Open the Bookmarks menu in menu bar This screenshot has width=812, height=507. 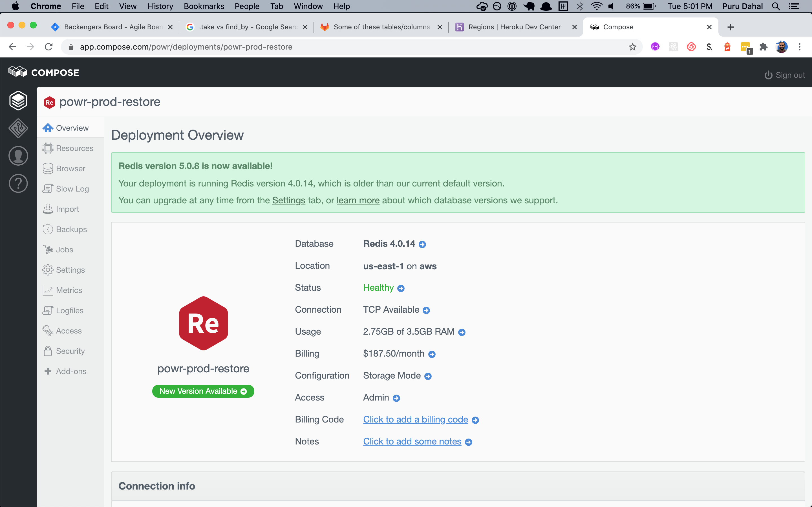coord(204,6)
